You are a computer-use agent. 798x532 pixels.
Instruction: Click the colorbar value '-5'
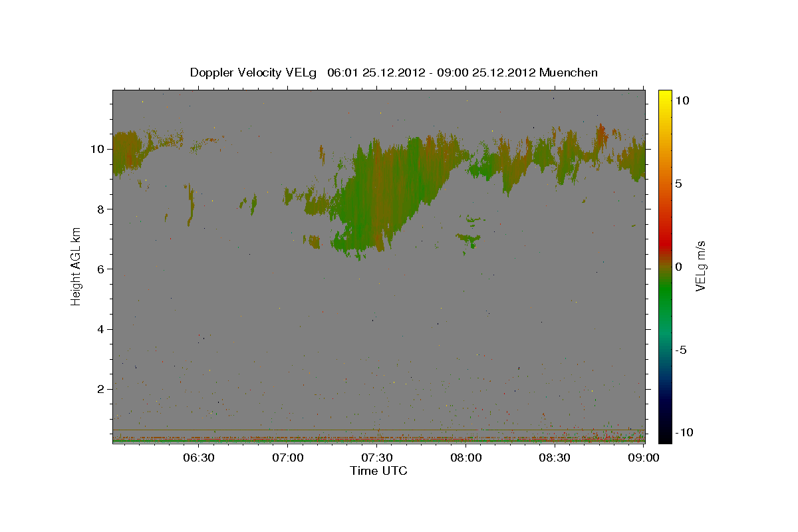pos(681,350)
